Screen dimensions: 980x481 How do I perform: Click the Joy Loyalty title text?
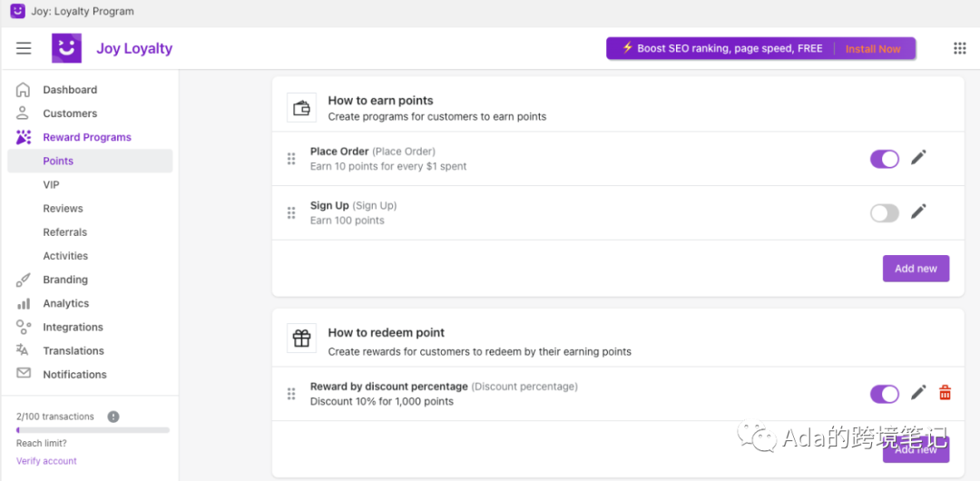134,49
